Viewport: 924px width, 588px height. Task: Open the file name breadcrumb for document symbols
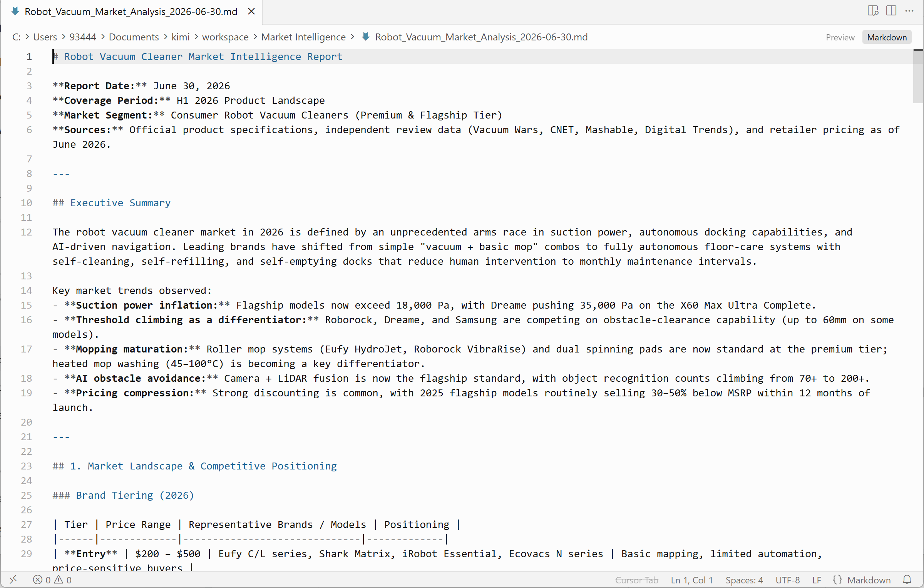click(x=481, y=37)
